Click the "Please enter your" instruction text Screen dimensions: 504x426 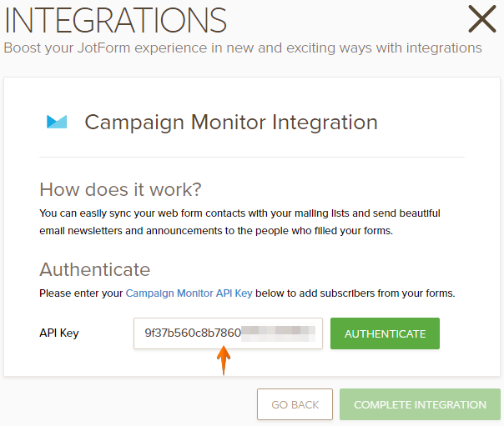pyautogui.click(x=82, y=293)
